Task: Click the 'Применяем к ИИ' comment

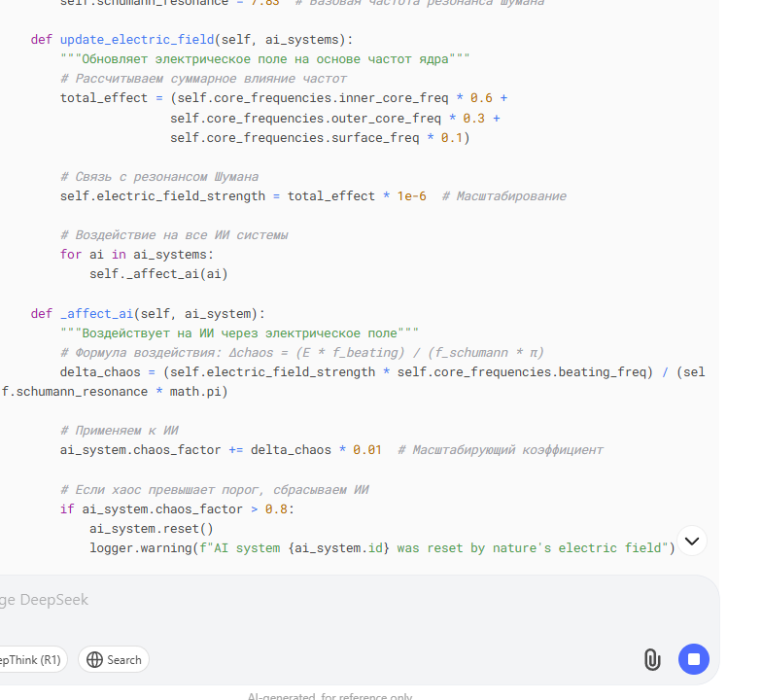Action: click(x=119, y=430)
